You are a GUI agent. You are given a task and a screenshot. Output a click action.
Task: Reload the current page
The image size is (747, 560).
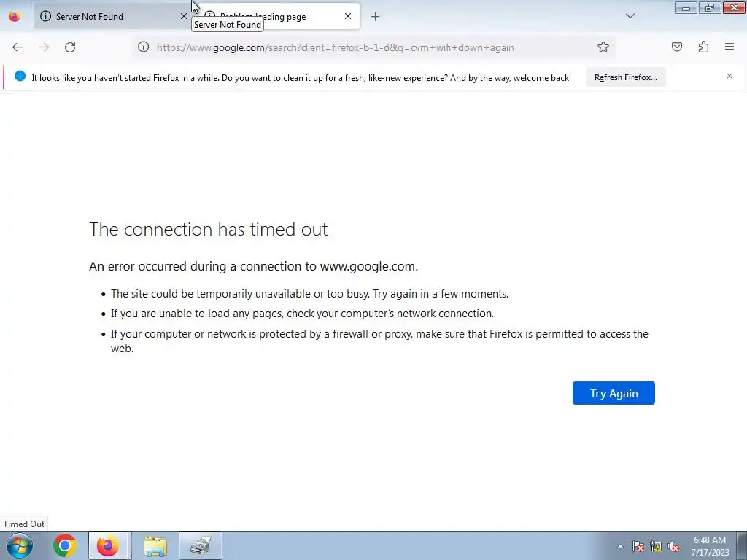[70, 47]
